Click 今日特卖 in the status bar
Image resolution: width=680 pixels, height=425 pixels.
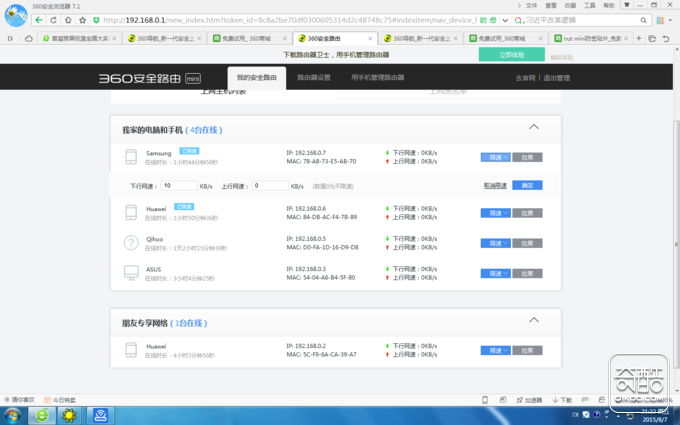coord(60,400)
